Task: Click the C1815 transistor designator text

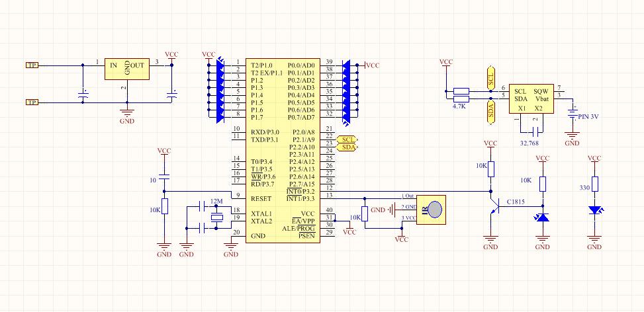Action: pos(517,202)
